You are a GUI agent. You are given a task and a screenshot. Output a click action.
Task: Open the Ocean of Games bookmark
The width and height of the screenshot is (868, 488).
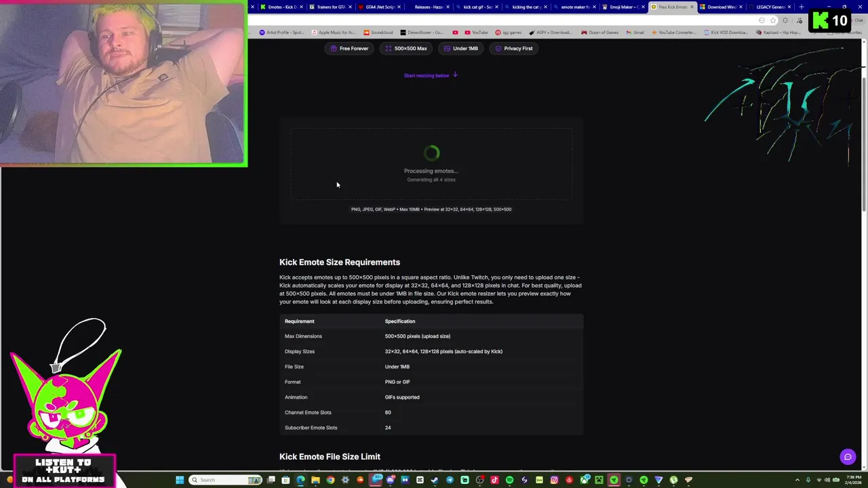(599, 33)
